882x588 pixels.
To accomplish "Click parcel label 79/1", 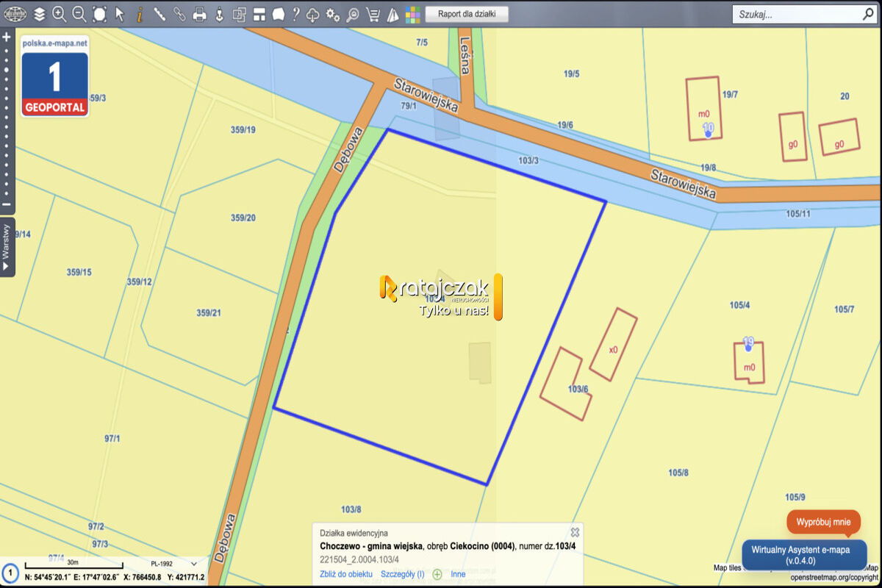I will click(x=409, y=107).
